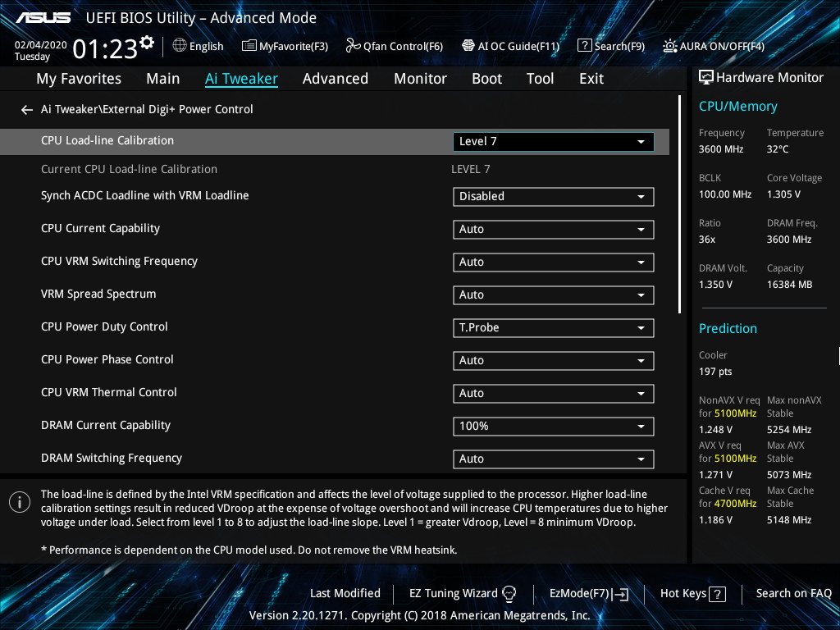The height and width of the screenshot is (630, 840).
Task: Open VRM Spread Spectrum dropdown
Action: click(x=554, y=294)
